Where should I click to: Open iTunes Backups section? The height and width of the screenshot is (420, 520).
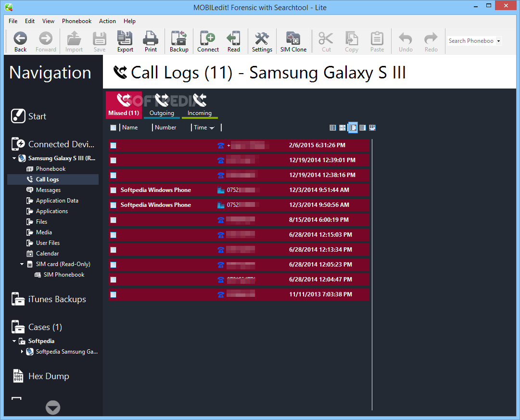click(49, 299)
